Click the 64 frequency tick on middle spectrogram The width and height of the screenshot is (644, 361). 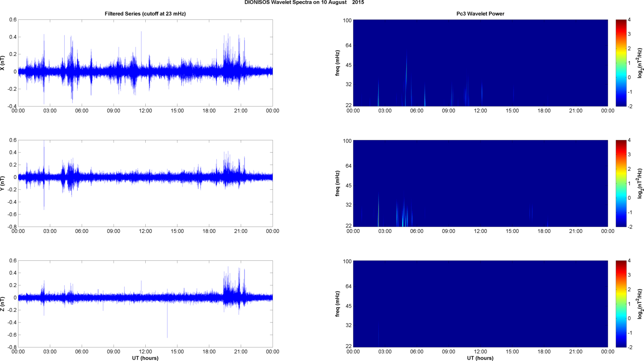pyautogui.click(x=348, y=166)
